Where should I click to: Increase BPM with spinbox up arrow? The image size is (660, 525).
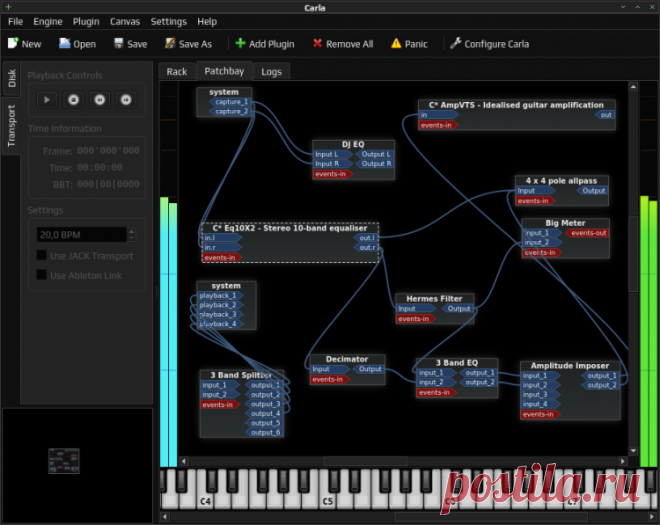click(x=131, y=231)
